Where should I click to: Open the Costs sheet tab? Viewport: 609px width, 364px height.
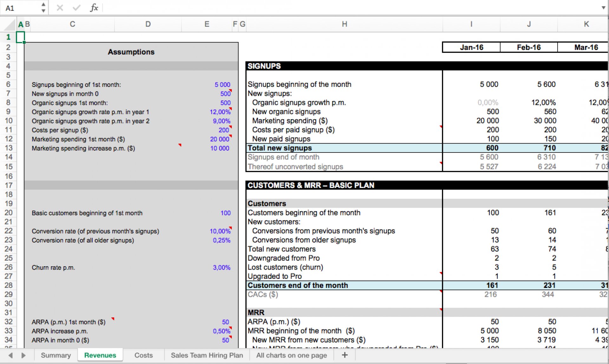(x=143, y=355)
